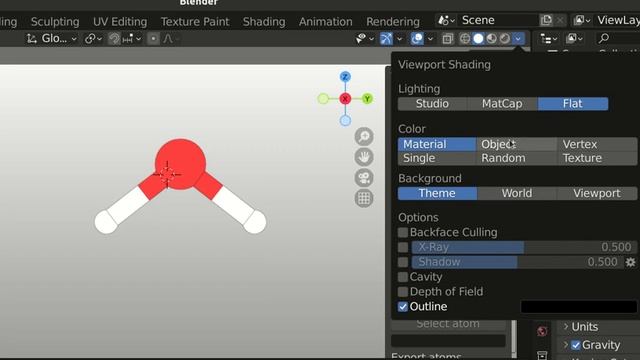Set color mode to Object
This screenshot has height=360, width=640.
(517, 144)
